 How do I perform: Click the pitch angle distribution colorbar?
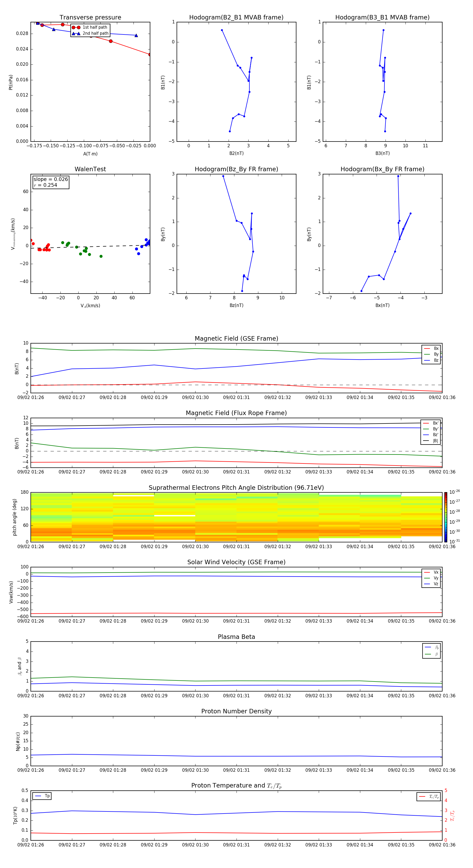tap(445, 517)
